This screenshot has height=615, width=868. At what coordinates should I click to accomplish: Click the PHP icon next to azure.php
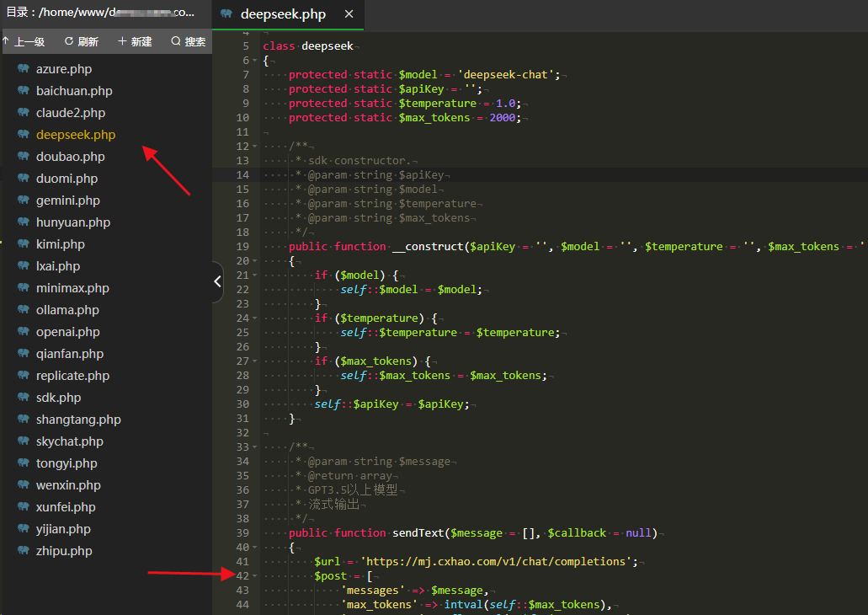coord(24,69)
